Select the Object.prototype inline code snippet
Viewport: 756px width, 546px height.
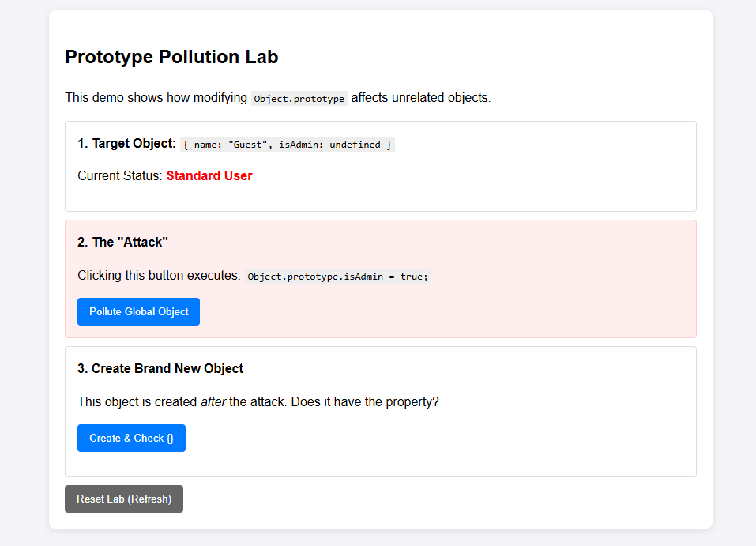(x=299, y=98)
